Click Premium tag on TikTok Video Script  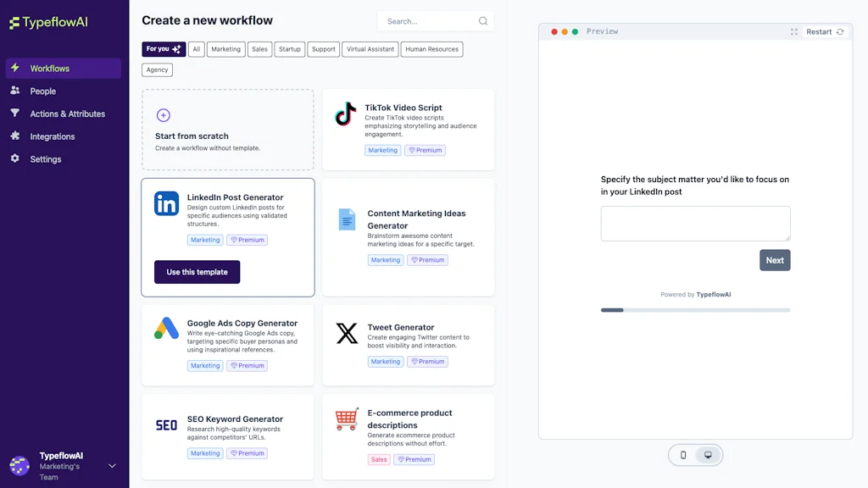[426, 151]
